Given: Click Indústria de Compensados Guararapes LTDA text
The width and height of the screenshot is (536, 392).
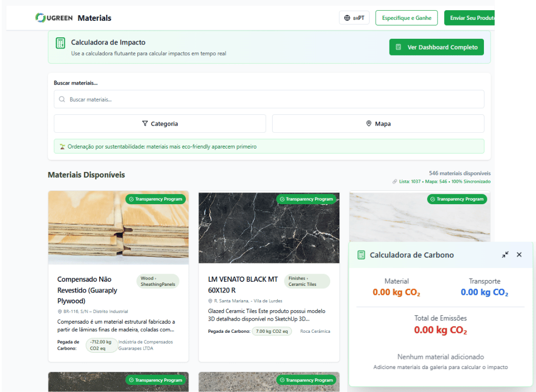Looking at the screenshot, I should (x=145, y=345).
